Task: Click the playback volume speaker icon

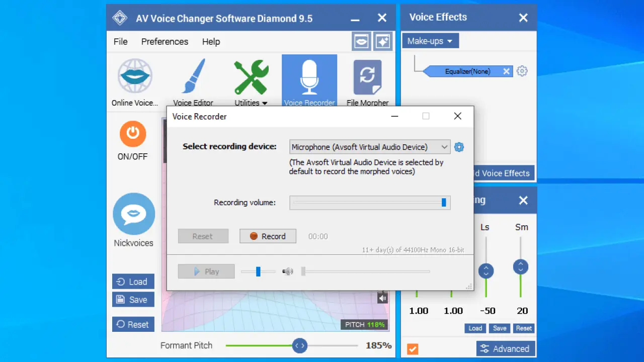Action: tap(288, 271)
